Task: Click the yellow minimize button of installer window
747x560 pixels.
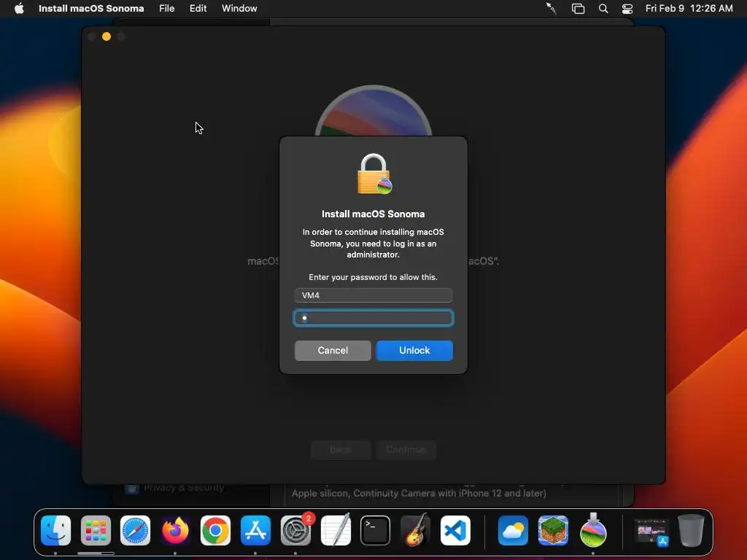Action: click(x=107, y=36)
